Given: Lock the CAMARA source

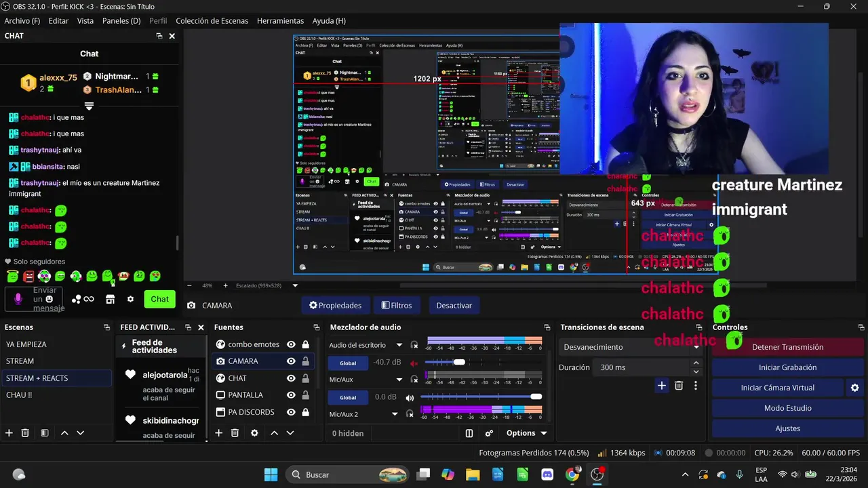Looking at the screenshot, I should pyautogui.click(x=305, y=361).
